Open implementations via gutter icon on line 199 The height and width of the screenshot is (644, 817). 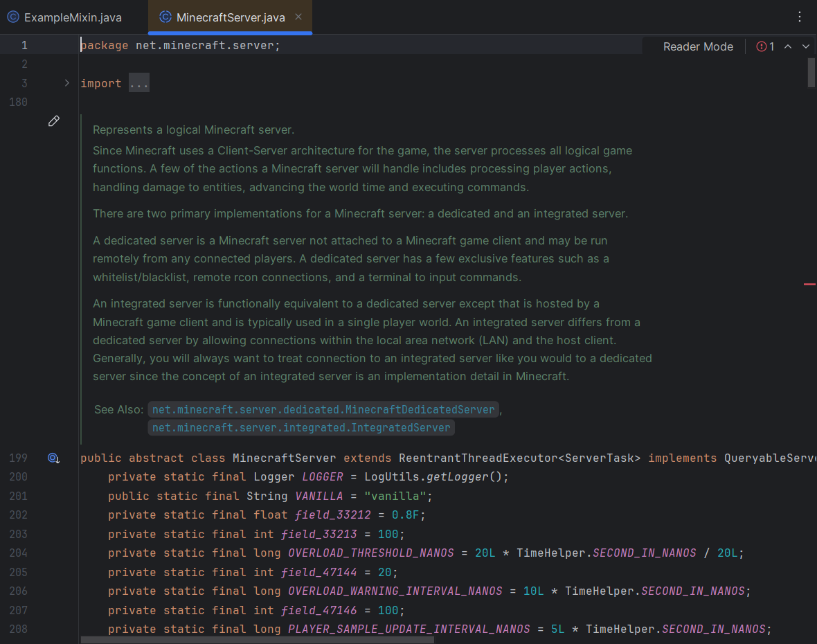click(x=53, y=458)
